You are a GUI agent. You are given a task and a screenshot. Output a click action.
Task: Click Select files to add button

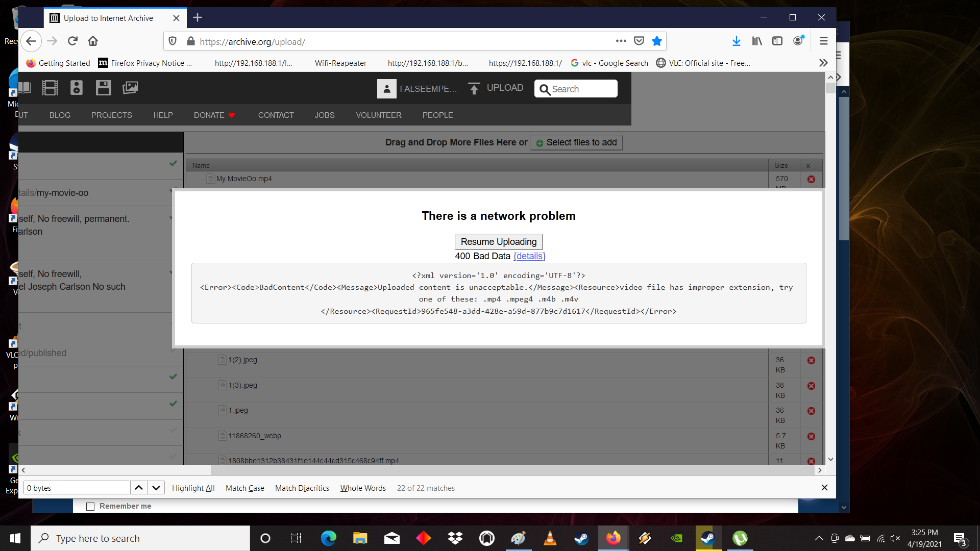coord(577,142)
